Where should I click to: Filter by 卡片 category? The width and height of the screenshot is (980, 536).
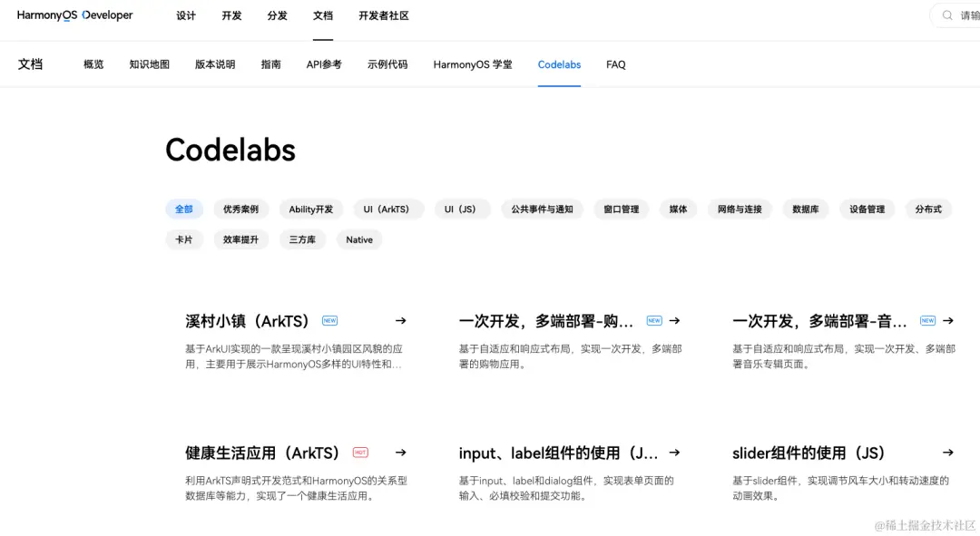click(183, 239)
